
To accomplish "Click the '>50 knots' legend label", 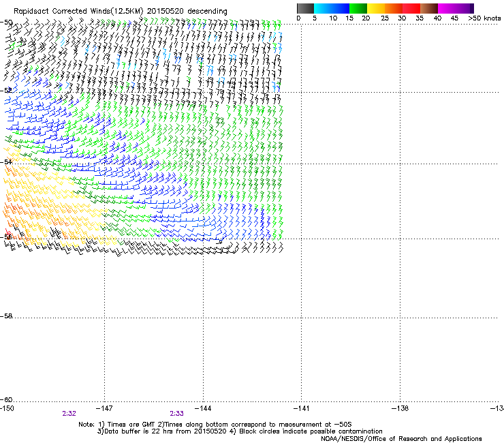I will pos(484,18).
